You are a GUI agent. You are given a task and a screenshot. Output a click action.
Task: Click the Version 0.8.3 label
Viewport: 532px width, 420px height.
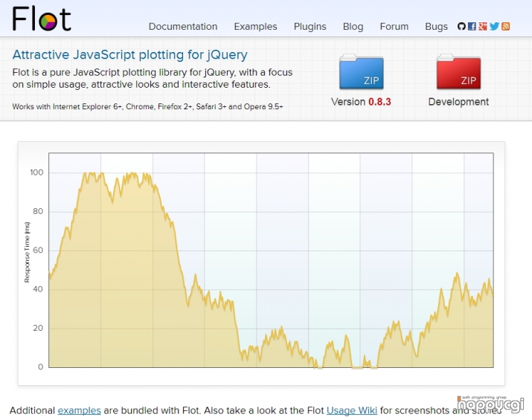point(361,102)
